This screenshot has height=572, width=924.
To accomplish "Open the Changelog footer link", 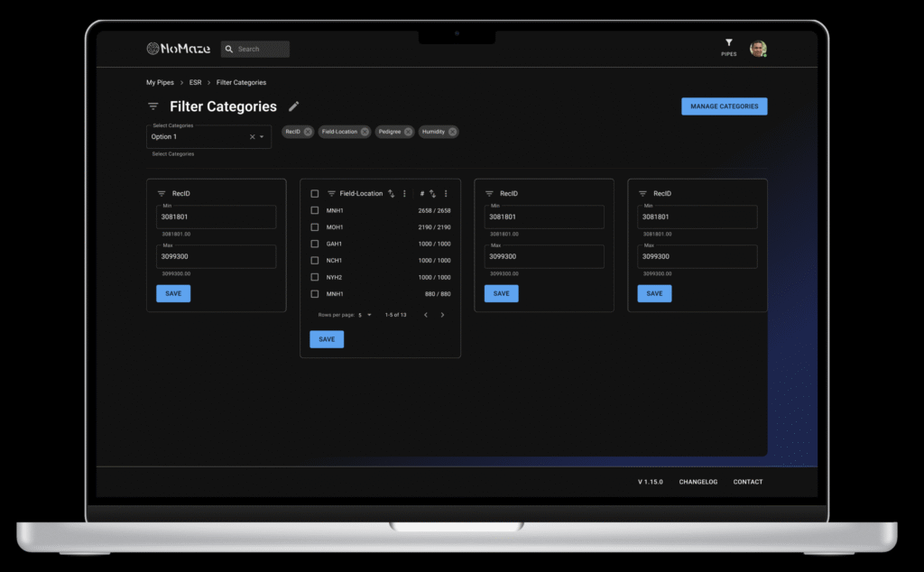I will point(698,482).
